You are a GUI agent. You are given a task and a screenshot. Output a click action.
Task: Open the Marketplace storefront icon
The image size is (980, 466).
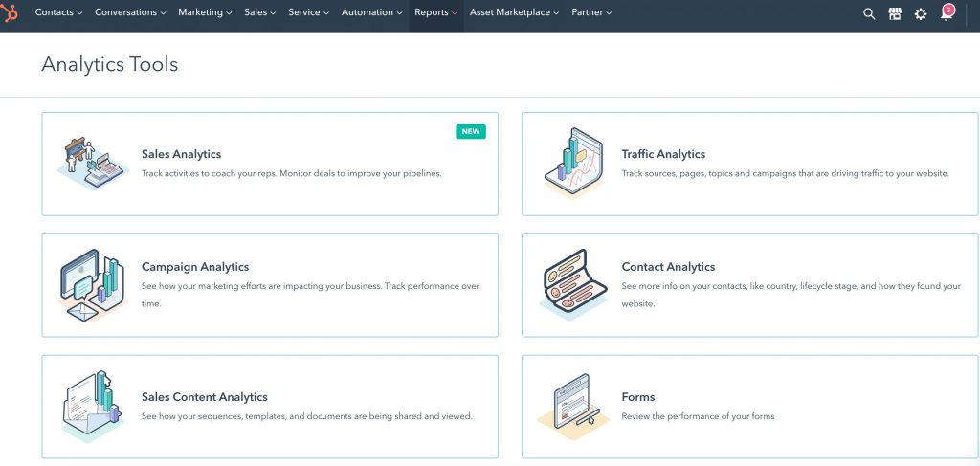(895, 13)
